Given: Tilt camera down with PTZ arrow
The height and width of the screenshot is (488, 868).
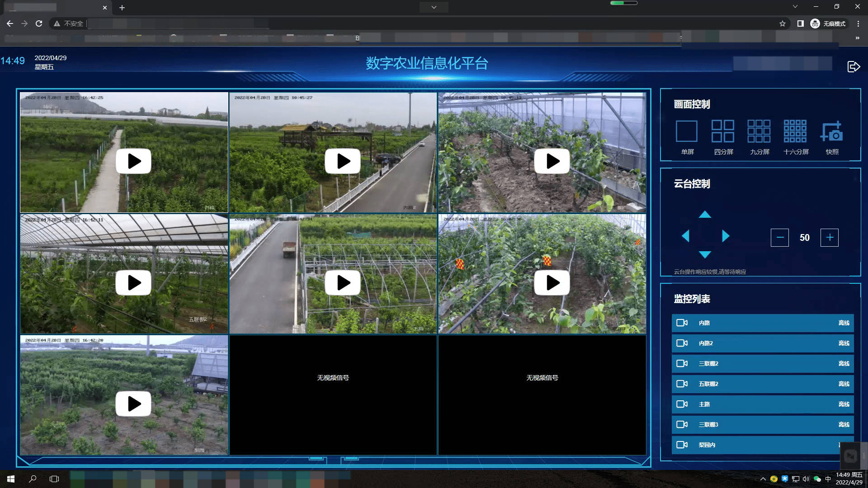Looking at the screenshot, I should (705, 255).
